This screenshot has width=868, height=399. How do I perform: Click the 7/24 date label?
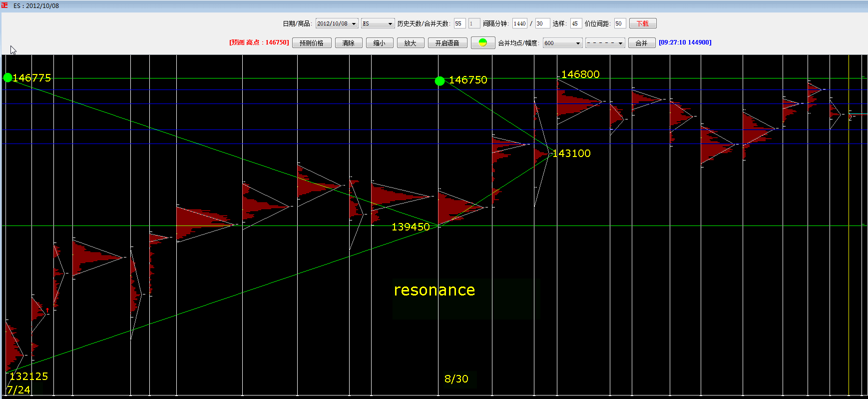click(18, 389)
